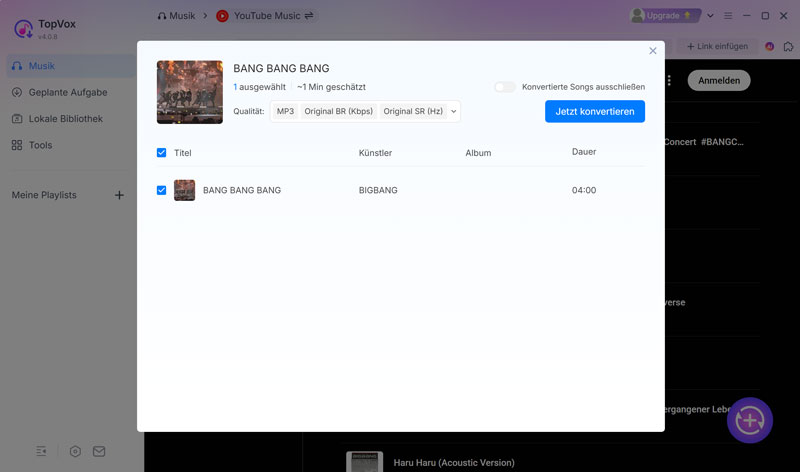Click the '1 ausgewählt' text
The height and width of the screenshot is (472, 800).
coord(259,87)
